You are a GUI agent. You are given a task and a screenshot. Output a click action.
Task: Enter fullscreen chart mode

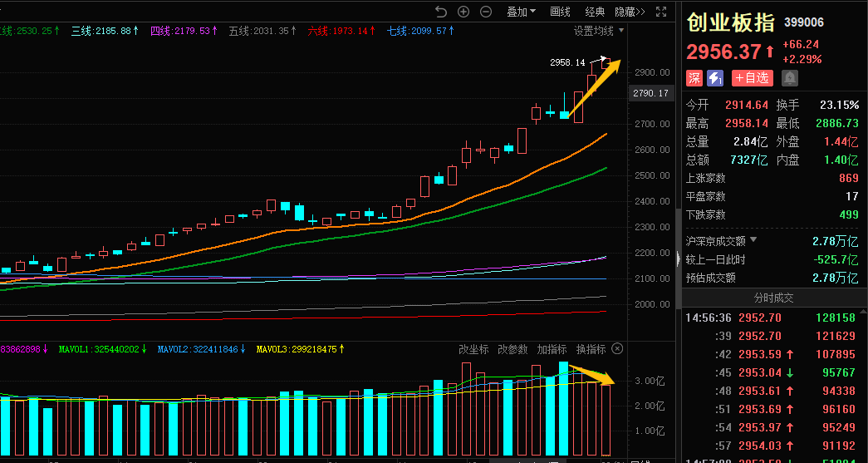point(661,12)
